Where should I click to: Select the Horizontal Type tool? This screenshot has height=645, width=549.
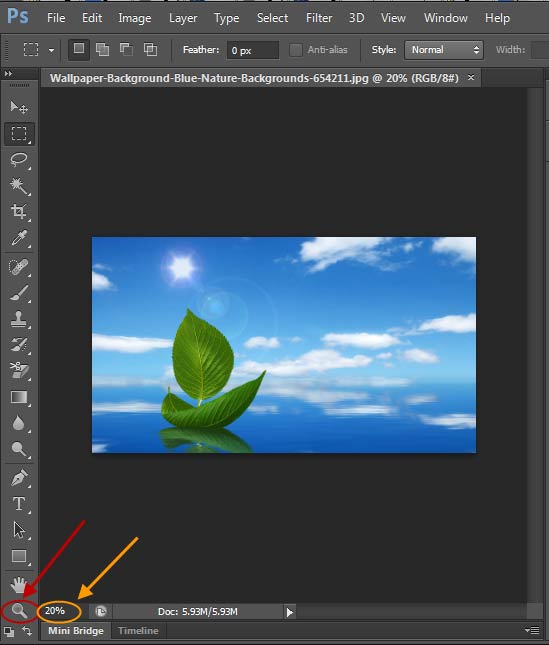coord(19,504)
